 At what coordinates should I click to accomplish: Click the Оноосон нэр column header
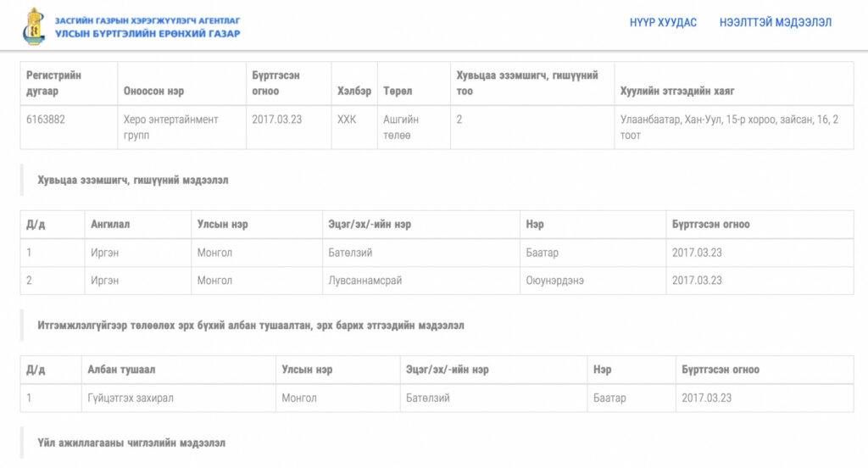coord(153,91)
